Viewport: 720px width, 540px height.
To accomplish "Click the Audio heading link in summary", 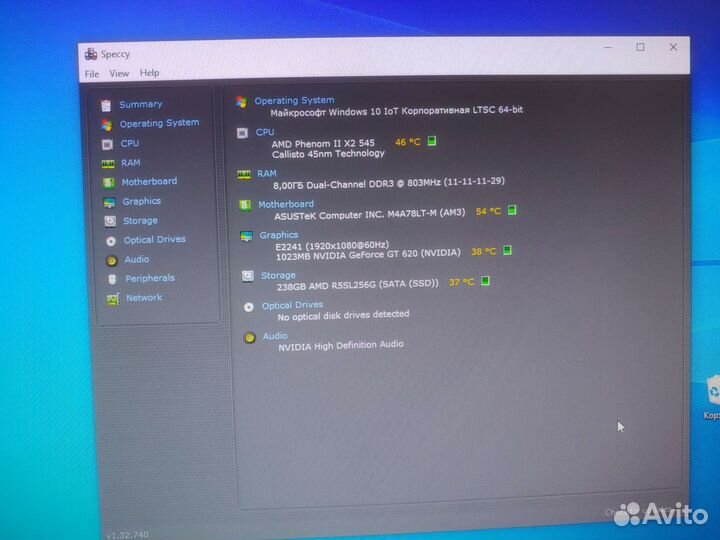I will [x=275, y=336].
